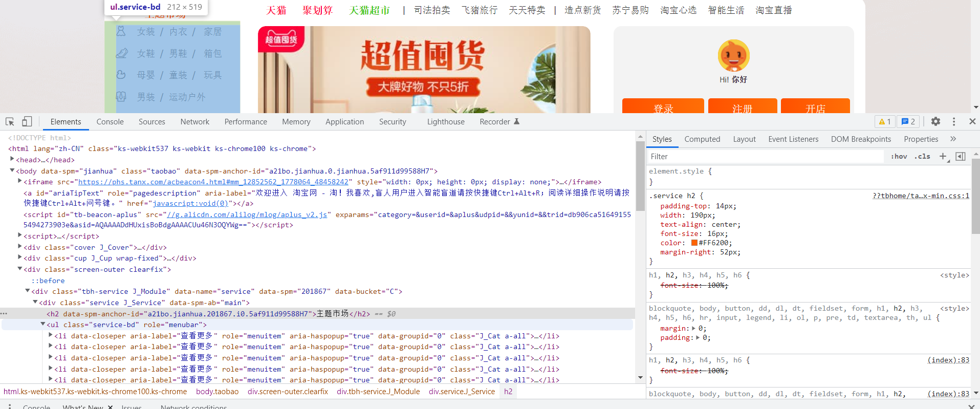This screenshot has width=980, height=409.
Task: Open the 聚划算 link on the page
Action: pos(317,10)
